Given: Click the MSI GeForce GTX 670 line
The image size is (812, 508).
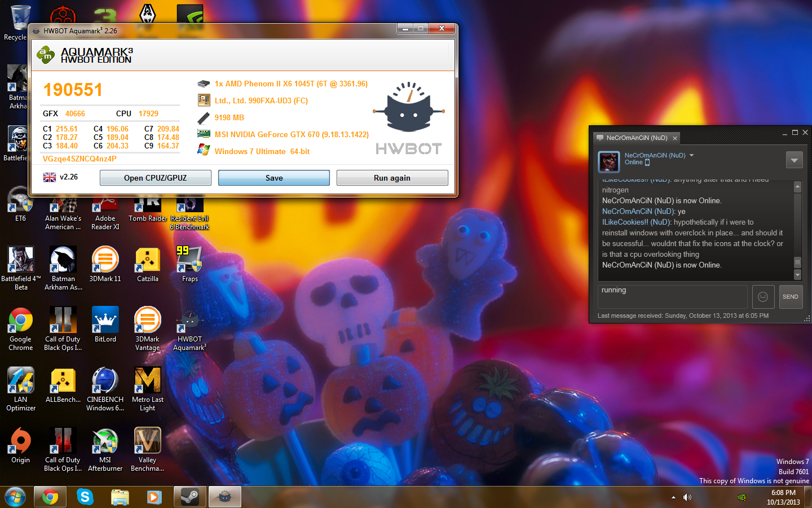Looking at the screenshot, I should coord(292,134).
